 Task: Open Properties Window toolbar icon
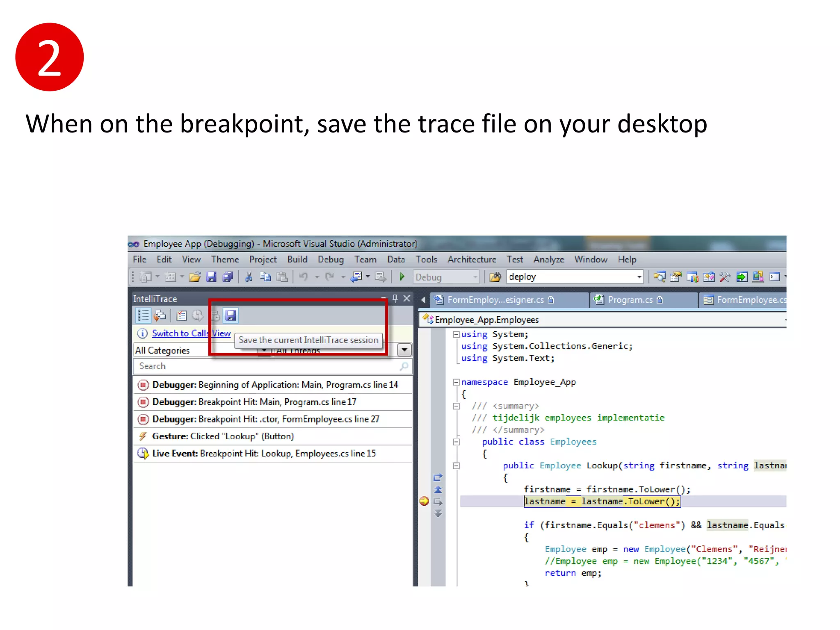click(676, 277)
